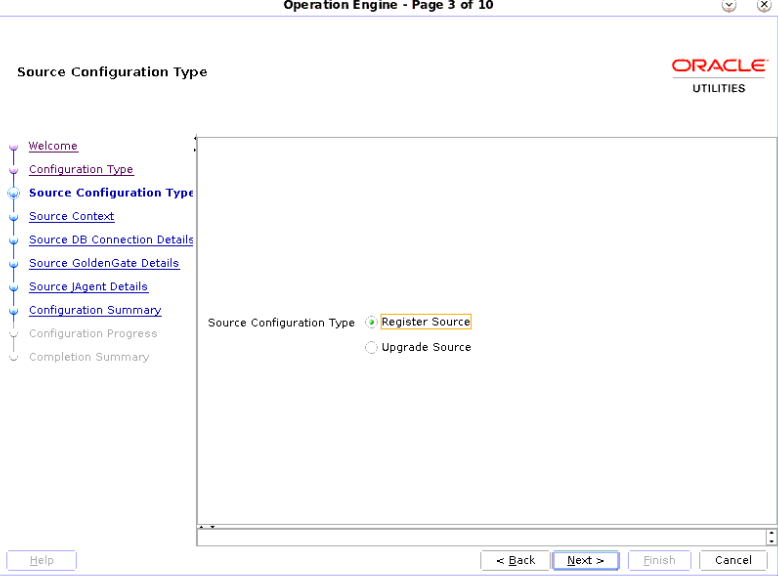Click the Source Configuration Type step
This screenshot has width=778, height=576.
click(x=111, y=192)
